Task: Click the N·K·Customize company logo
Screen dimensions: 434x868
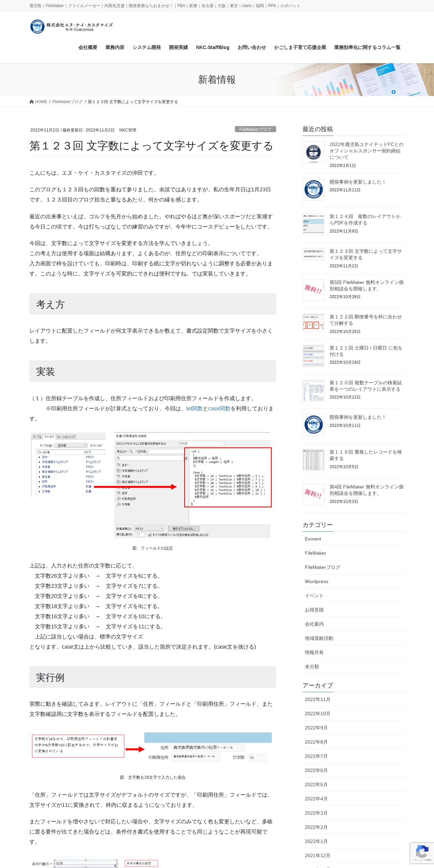Action: tap(71, 27)
